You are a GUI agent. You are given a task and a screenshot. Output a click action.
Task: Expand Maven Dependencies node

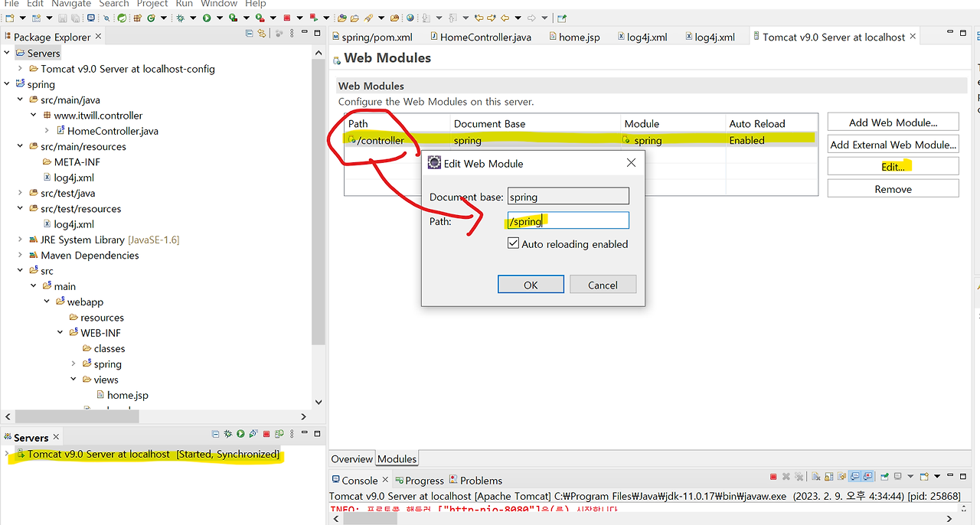(x=21, y=255)
